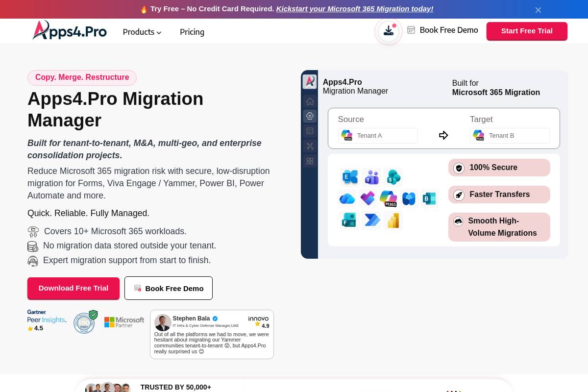588x392 pixels.
Task: Open Kickstart your Microsoft 365 Migration today link
Action: pos(355,9)
